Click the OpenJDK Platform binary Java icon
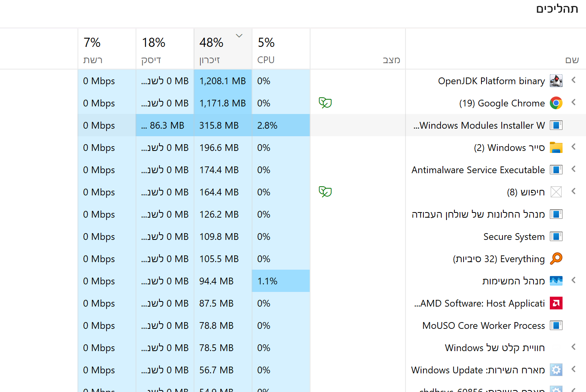This screenshot has height=392, width=586. pyautogui.click(x=556, y=81)
